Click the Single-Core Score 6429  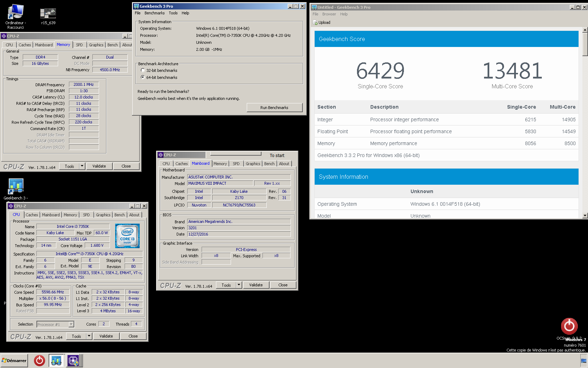pyautogui.click(x=380, y=71)
